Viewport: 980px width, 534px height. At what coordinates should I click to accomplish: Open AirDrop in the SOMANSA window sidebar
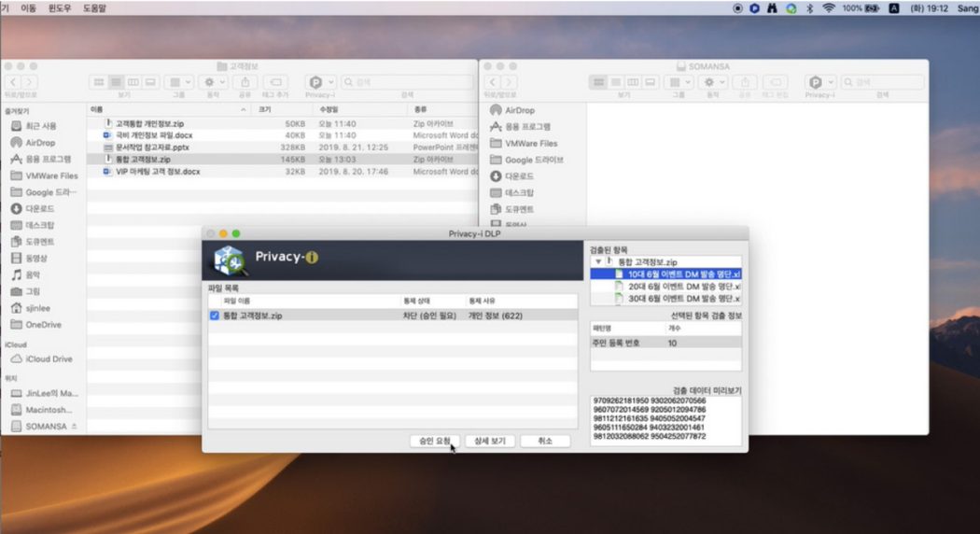coord(522,110)
